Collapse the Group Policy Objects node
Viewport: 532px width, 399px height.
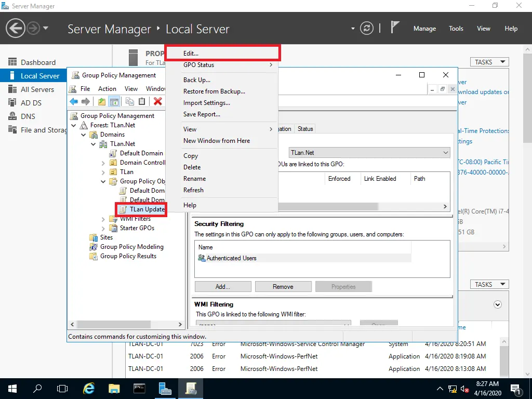(103, 181)
